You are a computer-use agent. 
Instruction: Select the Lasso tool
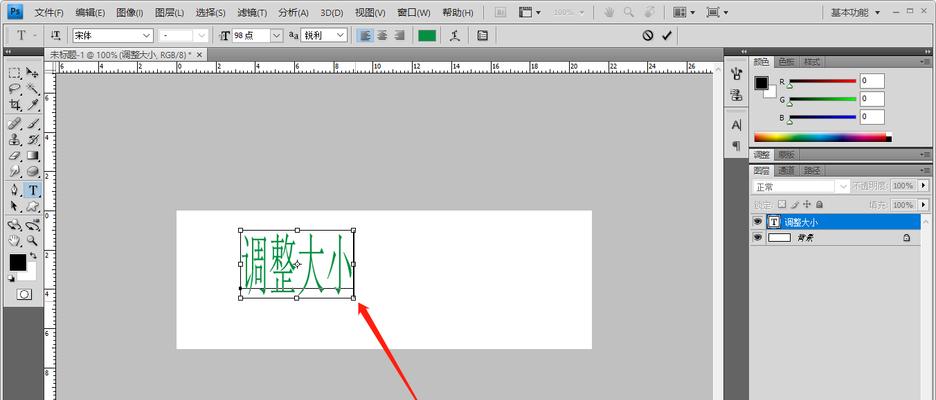[15, 89]
